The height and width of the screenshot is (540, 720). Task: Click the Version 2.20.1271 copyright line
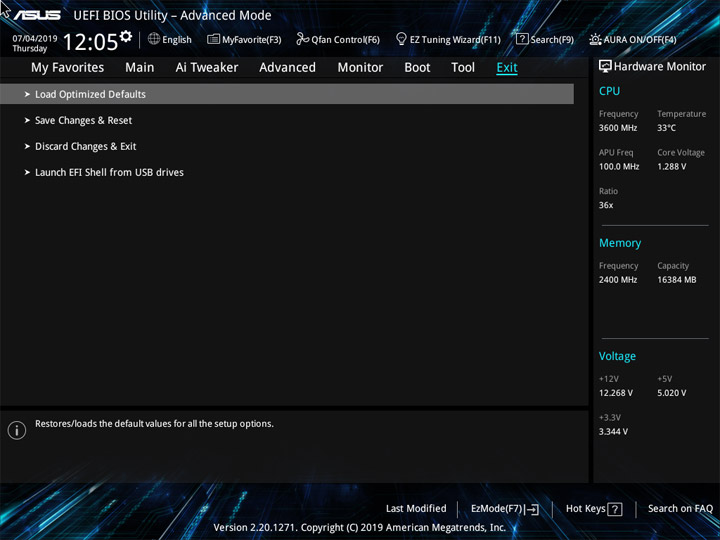360,527
